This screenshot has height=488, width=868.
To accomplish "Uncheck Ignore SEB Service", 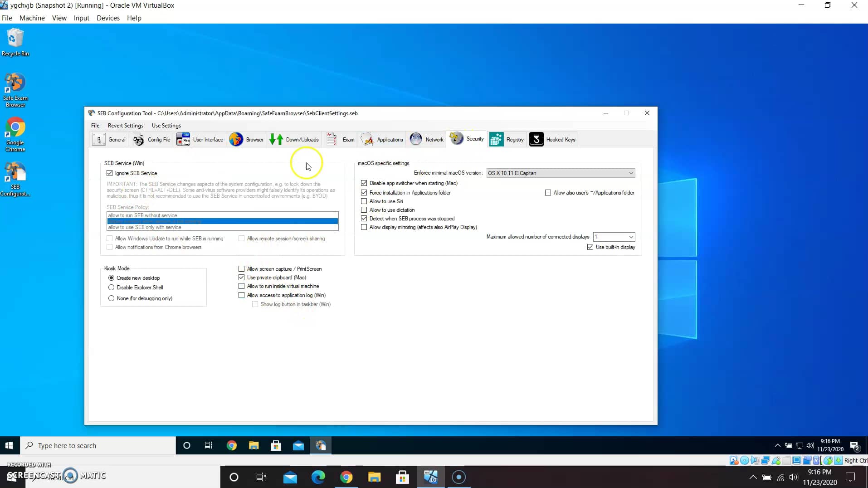I will point(109,173).
